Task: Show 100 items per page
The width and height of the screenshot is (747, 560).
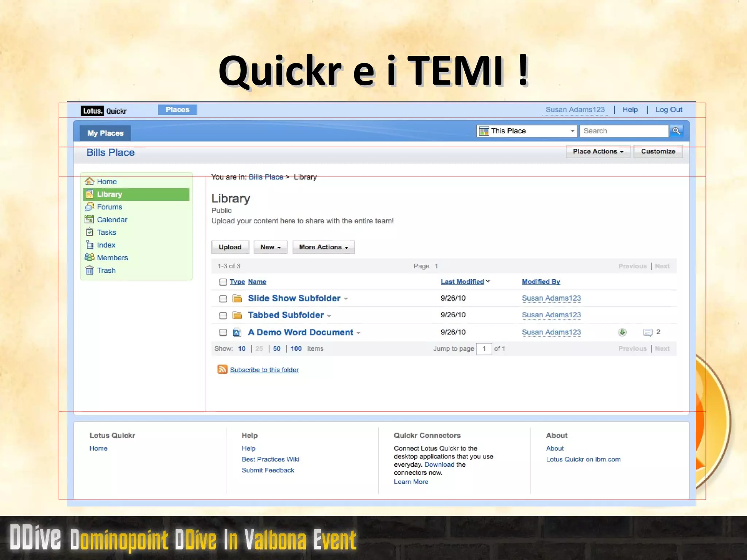Action: point(296,349)
